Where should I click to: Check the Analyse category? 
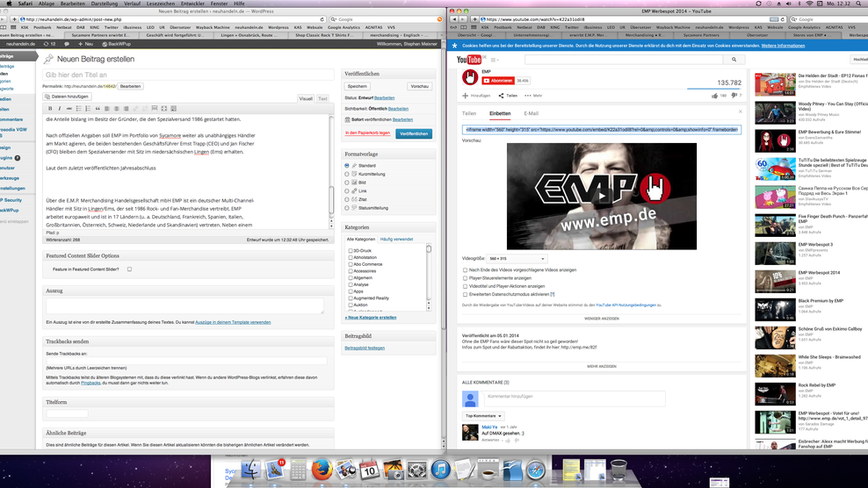tap(351, 284)
